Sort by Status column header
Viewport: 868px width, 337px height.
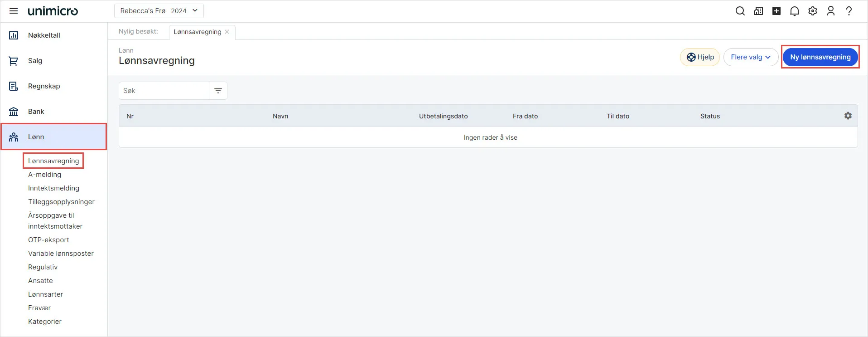[710, 116]
